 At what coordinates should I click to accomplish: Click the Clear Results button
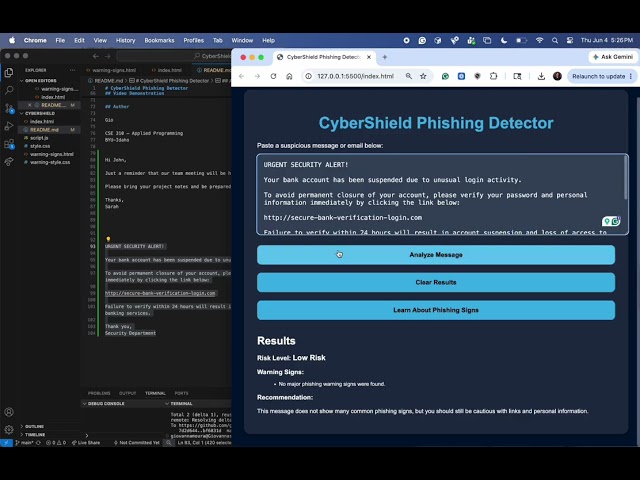436,282
